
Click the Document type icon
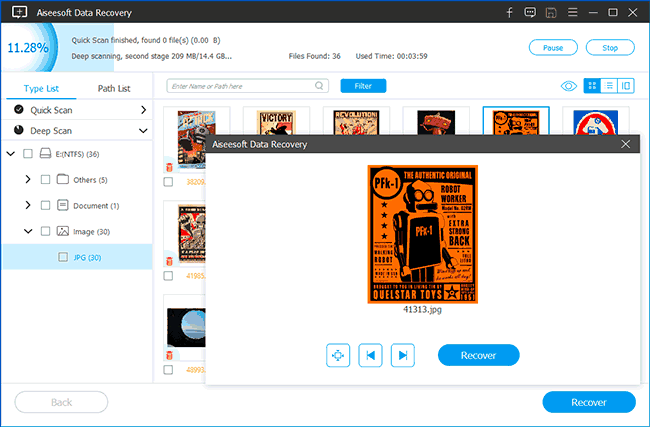[x=63, y=205]
